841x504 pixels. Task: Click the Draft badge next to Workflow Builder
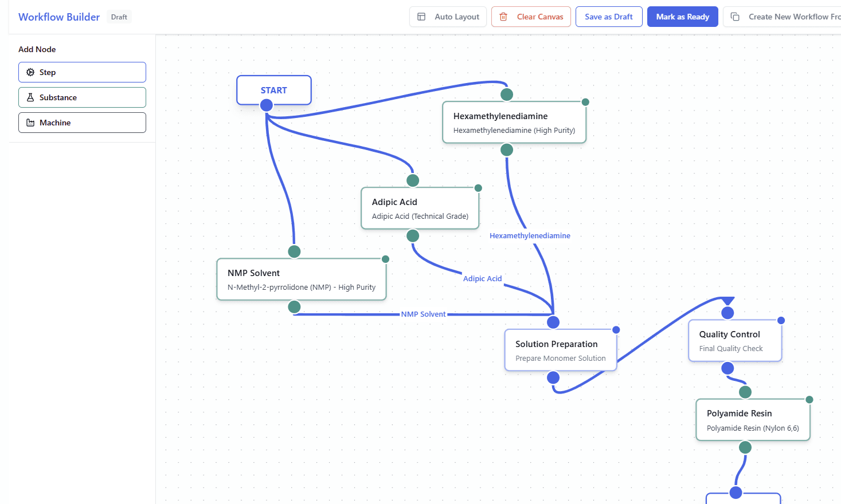coord(119,17)
